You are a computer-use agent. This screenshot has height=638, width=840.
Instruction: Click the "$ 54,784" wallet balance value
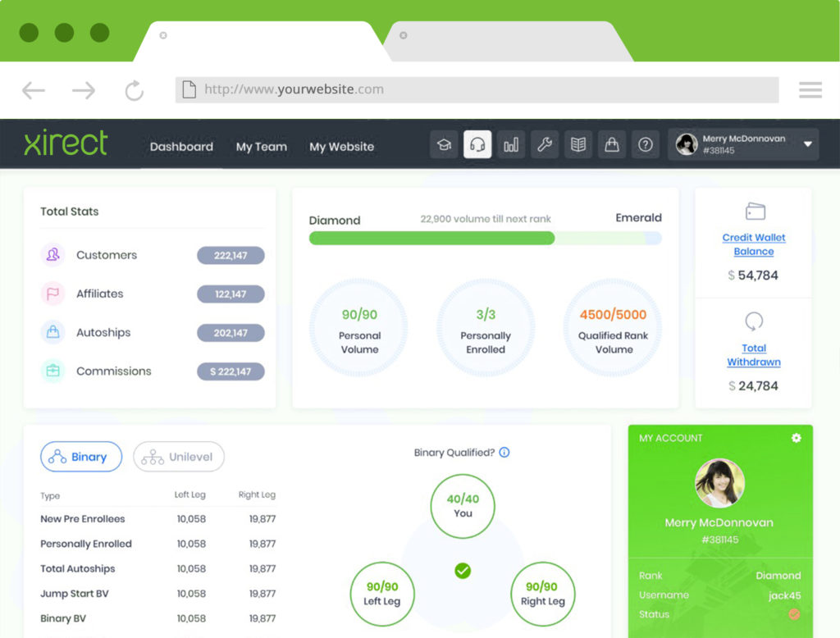point(753,276)
